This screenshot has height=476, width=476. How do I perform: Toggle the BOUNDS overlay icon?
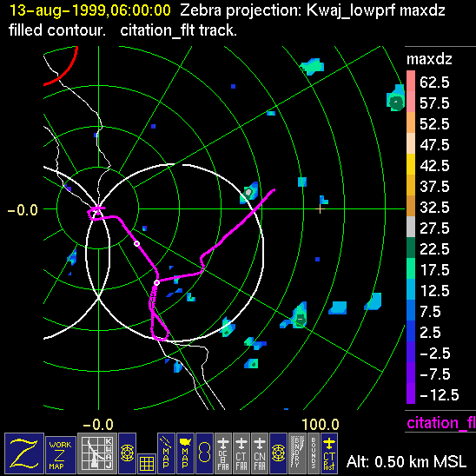click(314, 453)
